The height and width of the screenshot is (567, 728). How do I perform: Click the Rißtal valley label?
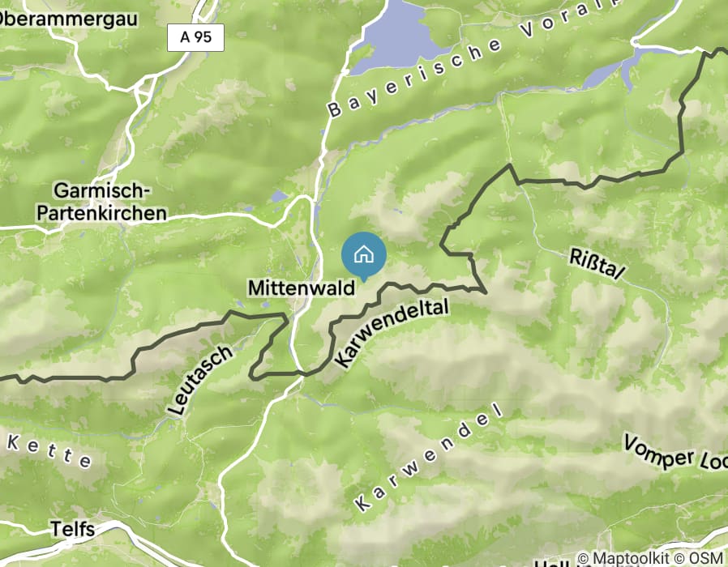click(x=597, y=265)
